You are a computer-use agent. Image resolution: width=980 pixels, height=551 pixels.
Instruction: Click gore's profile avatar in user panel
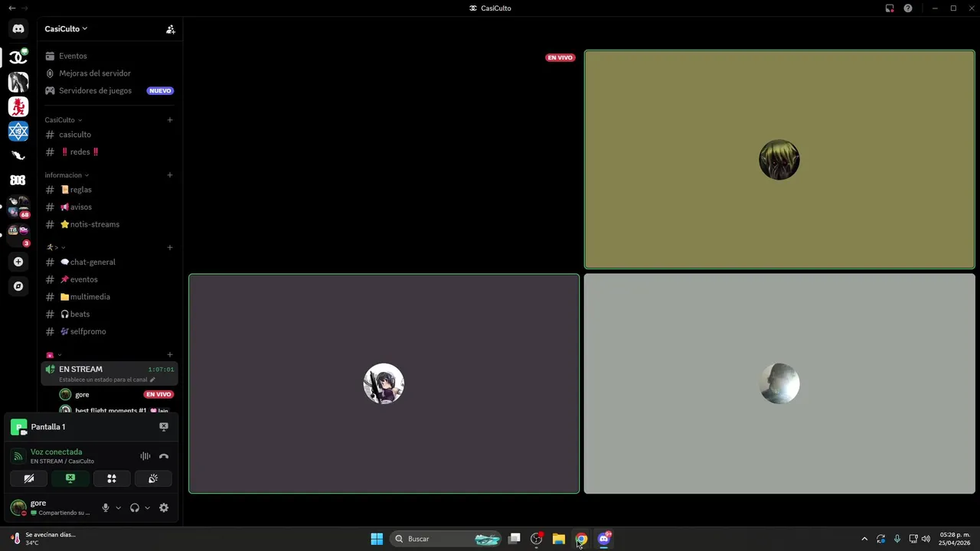(18, 507)
